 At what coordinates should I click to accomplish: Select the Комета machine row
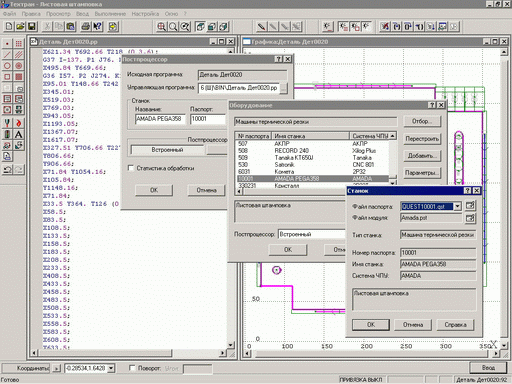pos(312,172)
